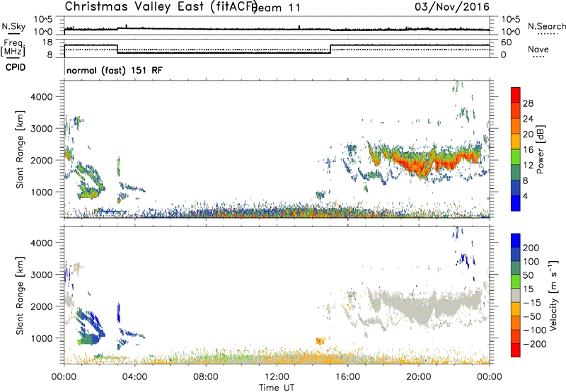
Task: Click the '18' frequency axis label
Action: (47, 42)
